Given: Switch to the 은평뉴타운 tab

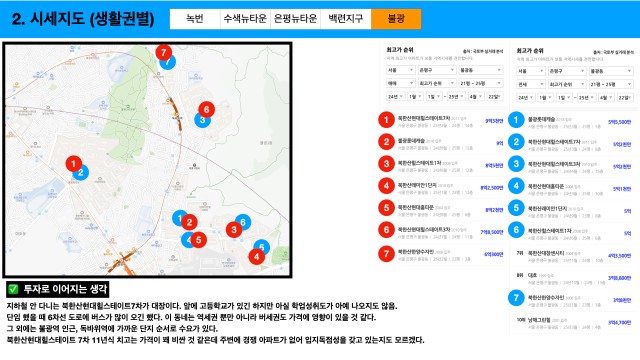Looking at the screenshot, I should click(295, 19).
